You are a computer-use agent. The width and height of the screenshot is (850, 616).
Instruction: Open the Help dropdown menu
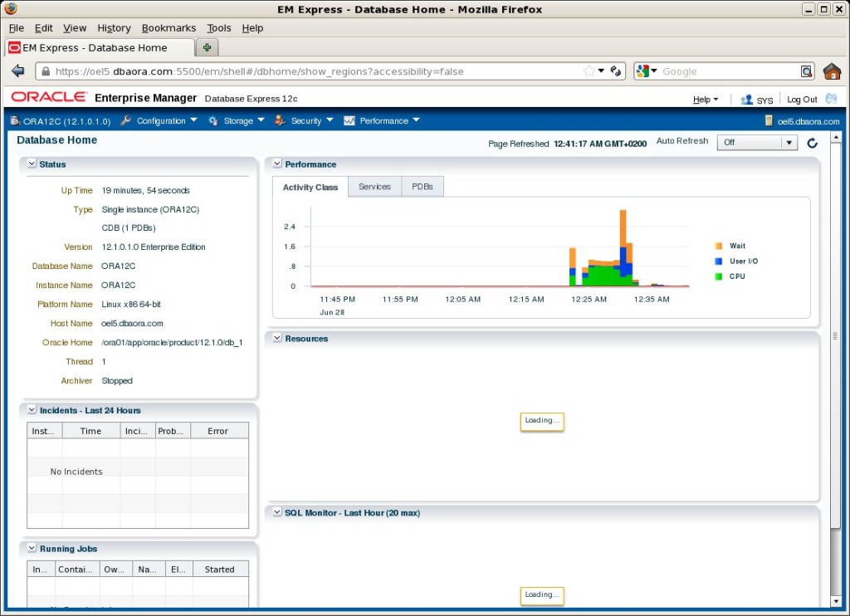[x=706, y=100]
